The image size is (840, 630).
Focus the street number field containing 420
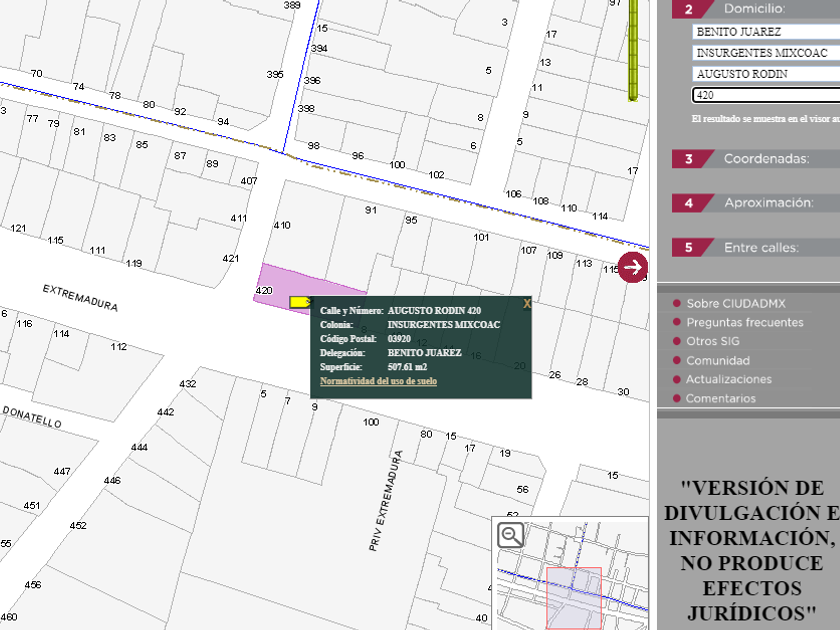765,95
